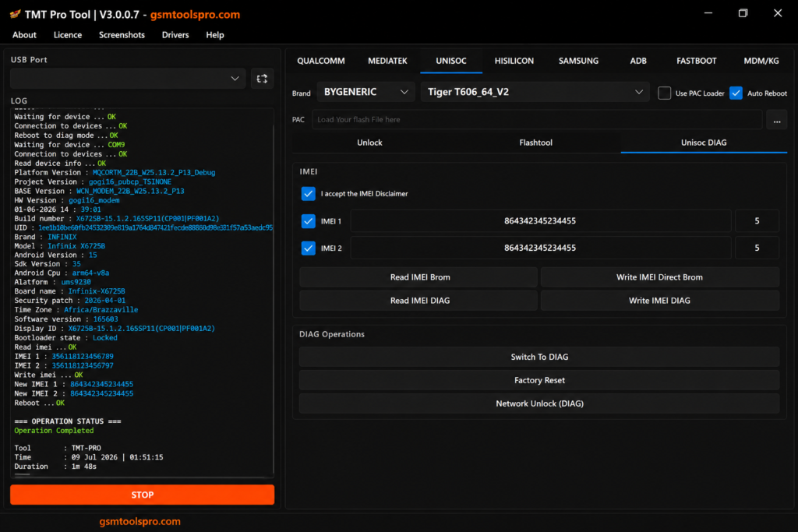Browse for a PAC file with the ellipsis button
798x532 pixels.
click(x=777, y=120)
